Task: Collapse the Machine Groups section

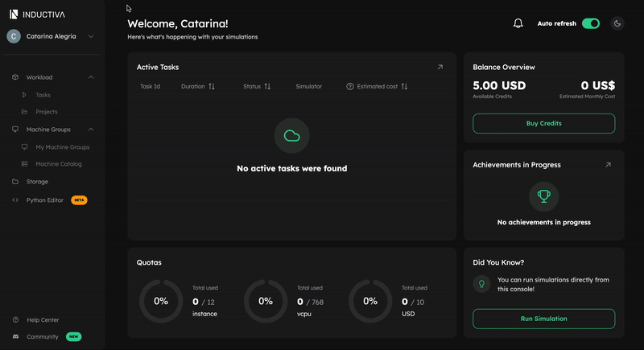Action: pos(91,129)
